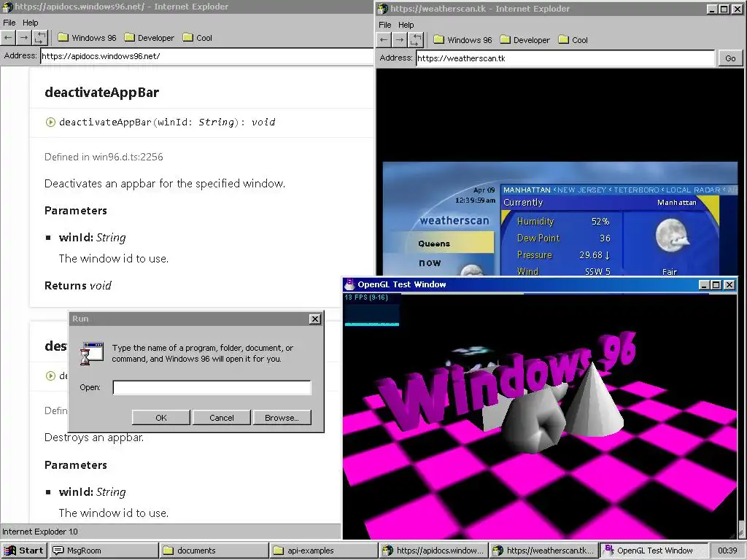Click Back arrow in apidocs browser window

click(8, 38)
